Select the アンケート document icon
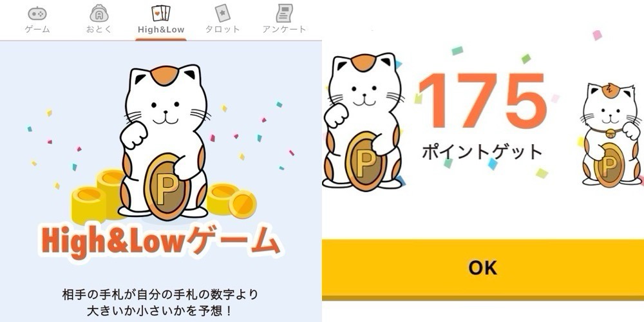This screenshot has height=322, width=644. (284, 13)
